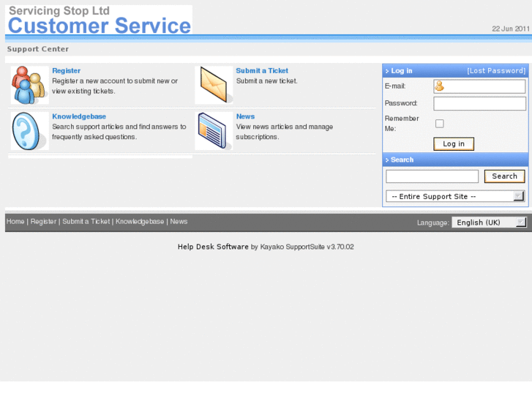Click the Log in button
This screenshot has width=532, height=399.
pyautogui.click(x=454, y=144)
